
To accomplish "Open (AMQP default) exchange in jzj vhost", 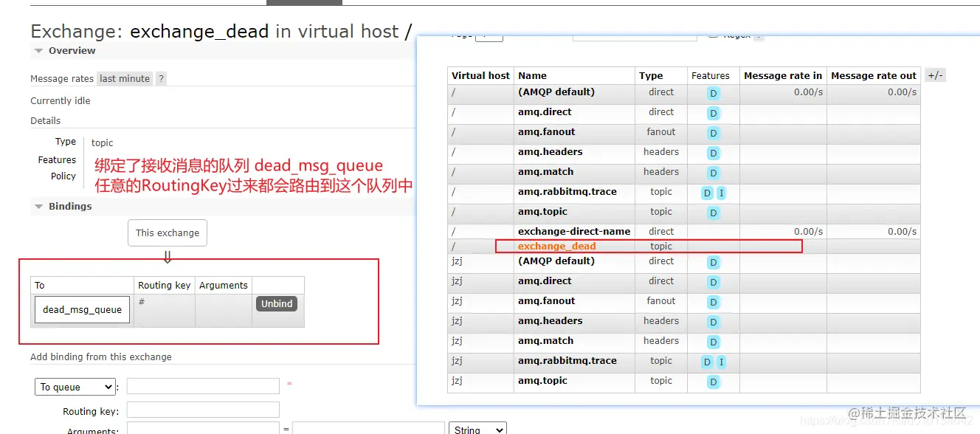I will [x=556, y=261].
